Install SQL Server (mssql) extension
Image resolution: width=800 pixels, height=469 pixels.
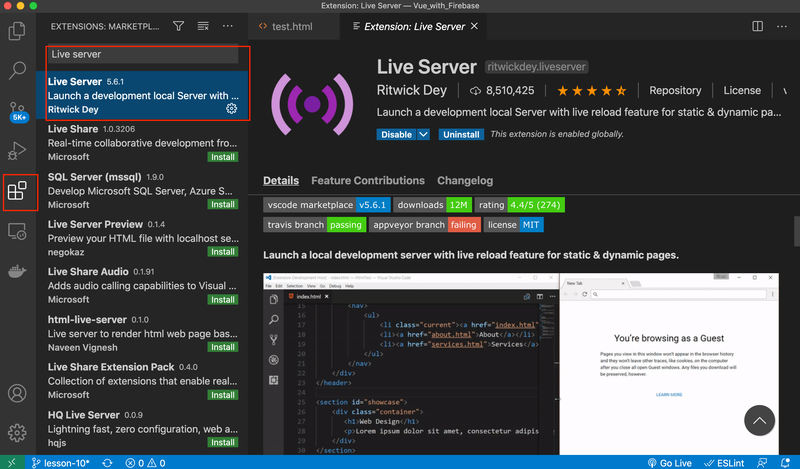coord(223,204)
